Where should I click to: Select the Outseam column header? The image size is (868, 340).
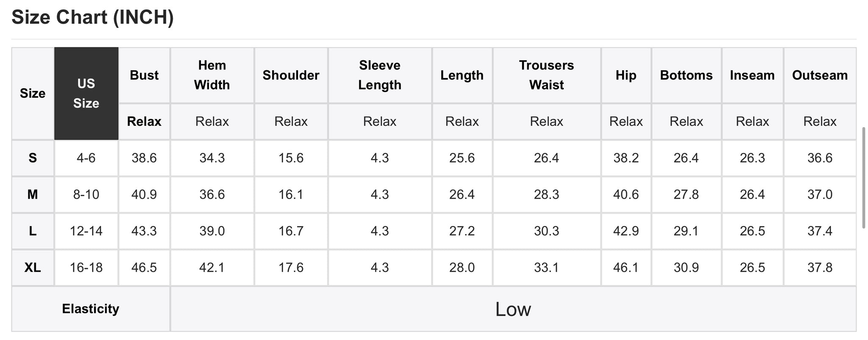[x=820, y=75]
